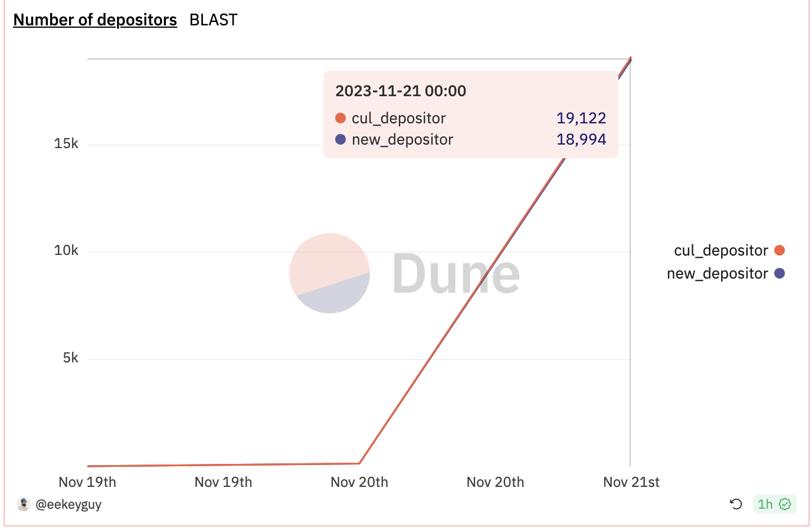Click the 15k y-axis label

[x=66, y=144]
